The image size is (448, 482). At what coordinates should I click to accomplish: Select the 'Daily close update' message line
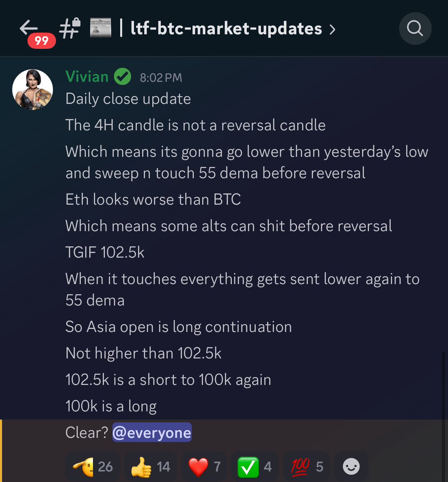128,98
